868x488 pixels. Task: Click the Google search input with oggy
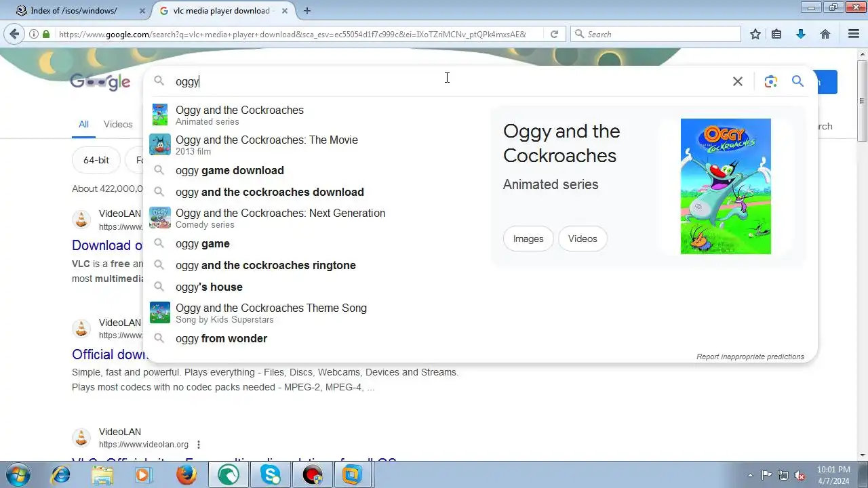(x=448, y=81)
